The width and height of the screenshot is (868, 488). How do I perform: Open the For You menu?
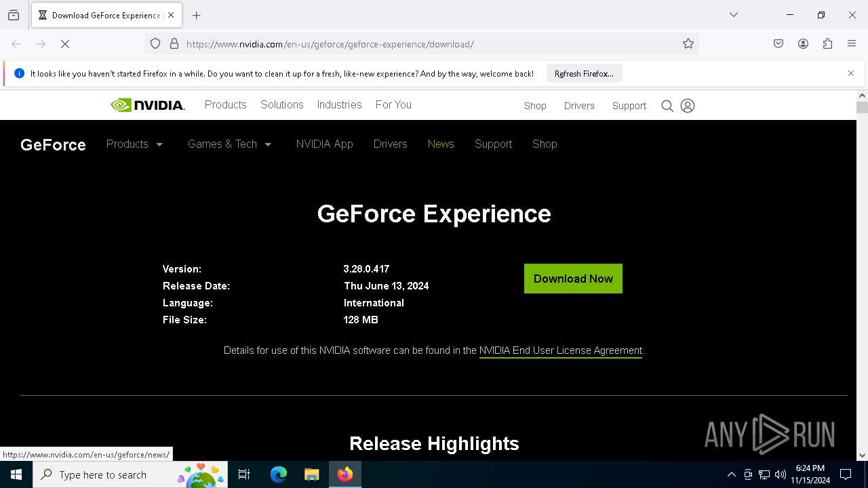[393, 104]
